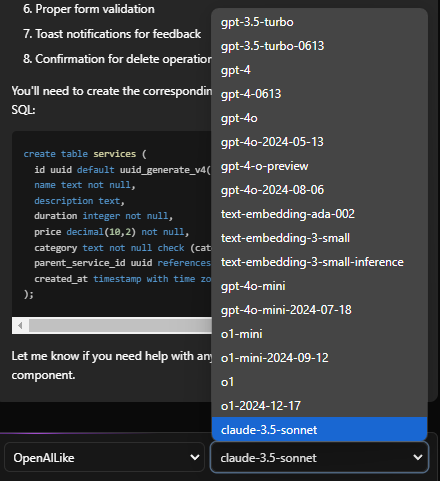Select gpt-4o-2024-05-13 option
Image resolution: width=440 pixels, height=481 pixels.
[319, 142]
